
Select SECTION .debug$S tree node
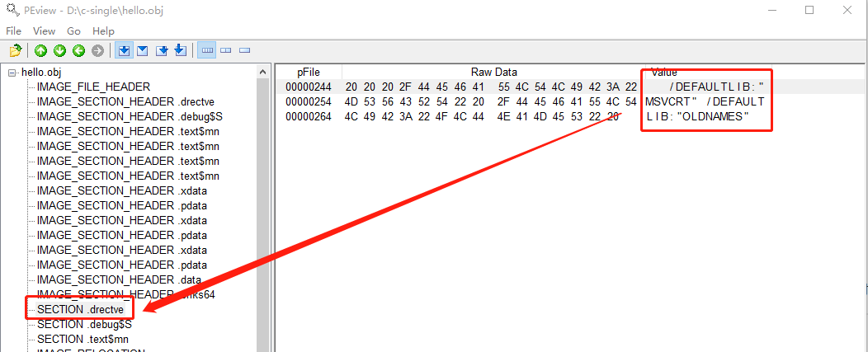click(x=79, y=324)
